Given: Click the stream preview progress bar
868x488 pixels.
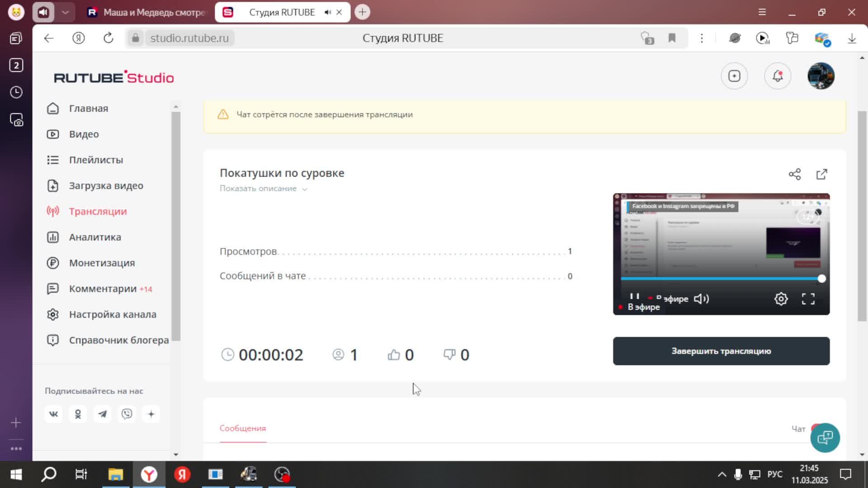Looking at the screenshot, I should tap(721, 279).
